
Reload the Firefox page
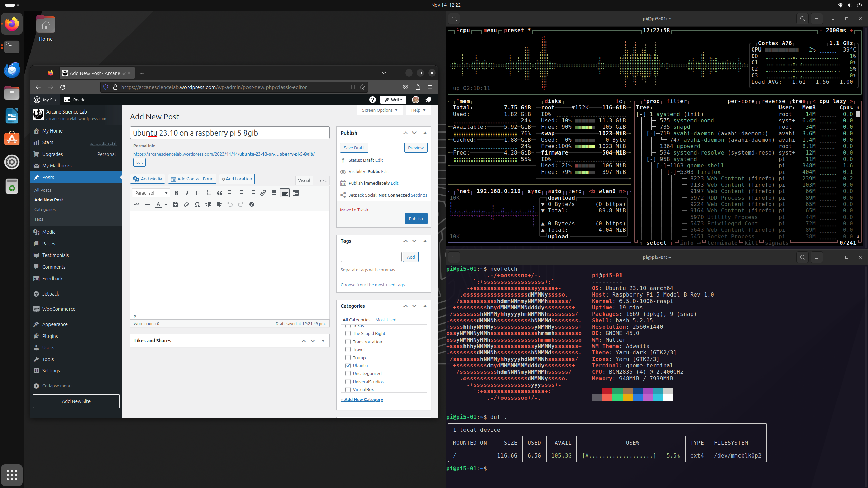pyautogui.click(x=63, y=87)
